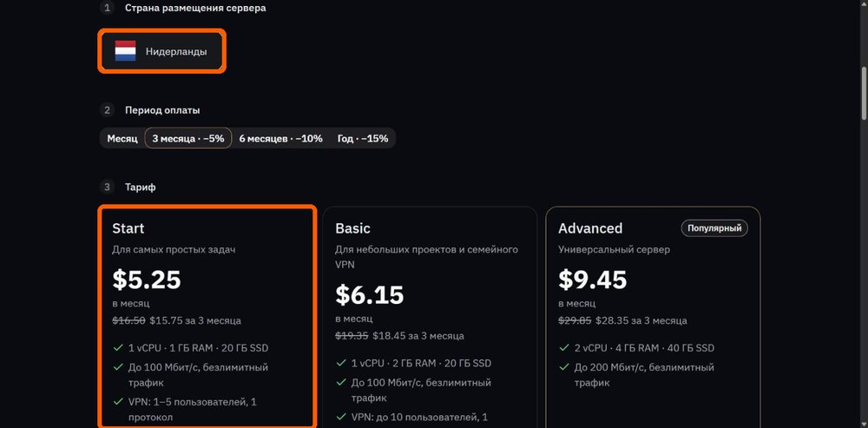Choose the Месяц payment period
The width and height of the screenshot is (868, 428).
point(122,138)
